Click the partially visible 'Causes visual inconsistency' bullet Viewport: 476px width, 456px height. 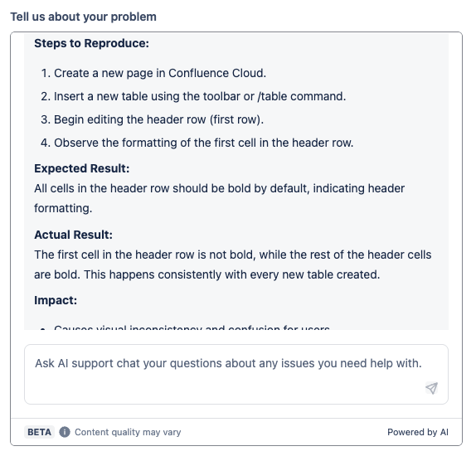[185, 327]
